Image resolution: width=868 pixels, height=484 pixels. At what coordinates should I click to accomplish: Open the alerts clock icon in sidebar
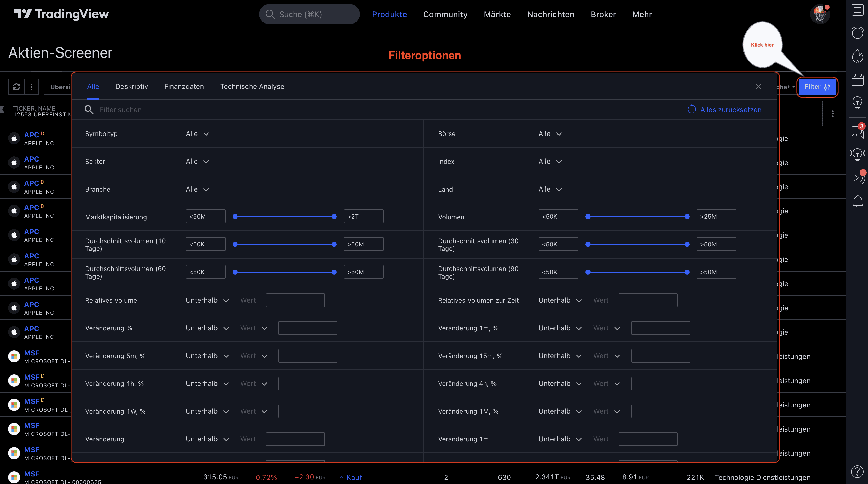(858, 33)
